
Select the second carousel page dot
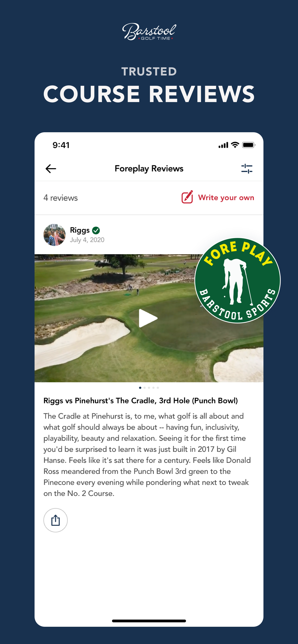tap(144, 388)
